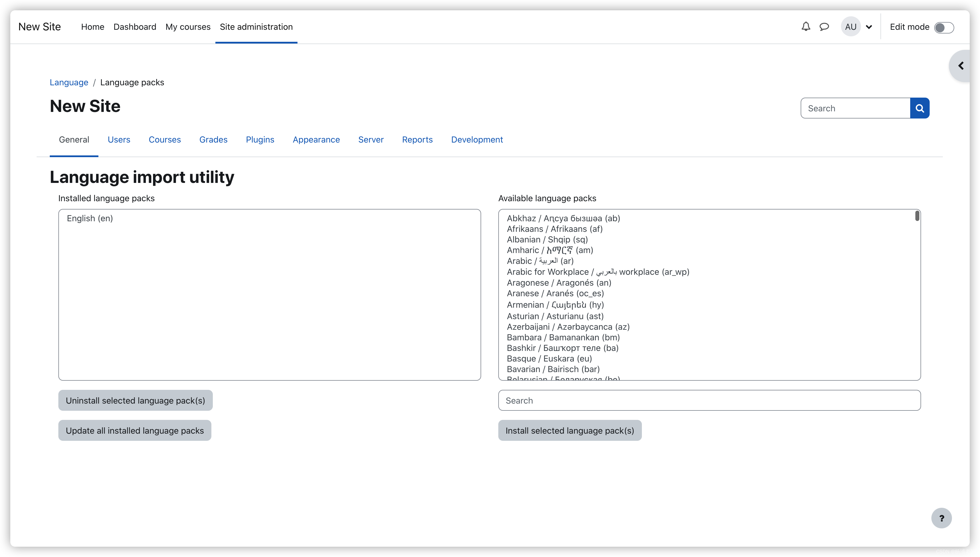Toggle Edit mode switch

(944, 27)
